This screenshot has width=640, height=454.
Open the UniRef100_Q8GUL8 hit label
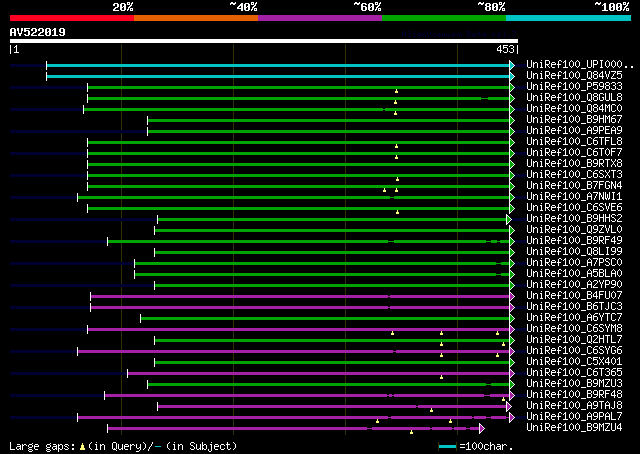[x=574, y=98]
